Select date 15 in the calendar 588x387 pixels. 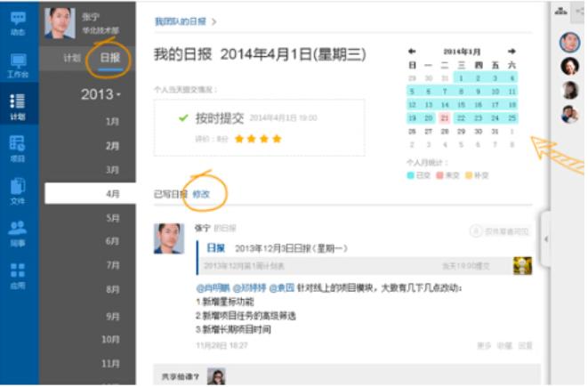click(462, 105)
